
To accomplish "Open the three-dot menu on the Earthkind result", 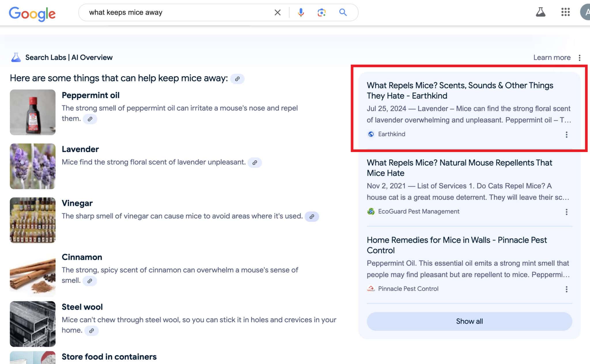I will (567, 134).
